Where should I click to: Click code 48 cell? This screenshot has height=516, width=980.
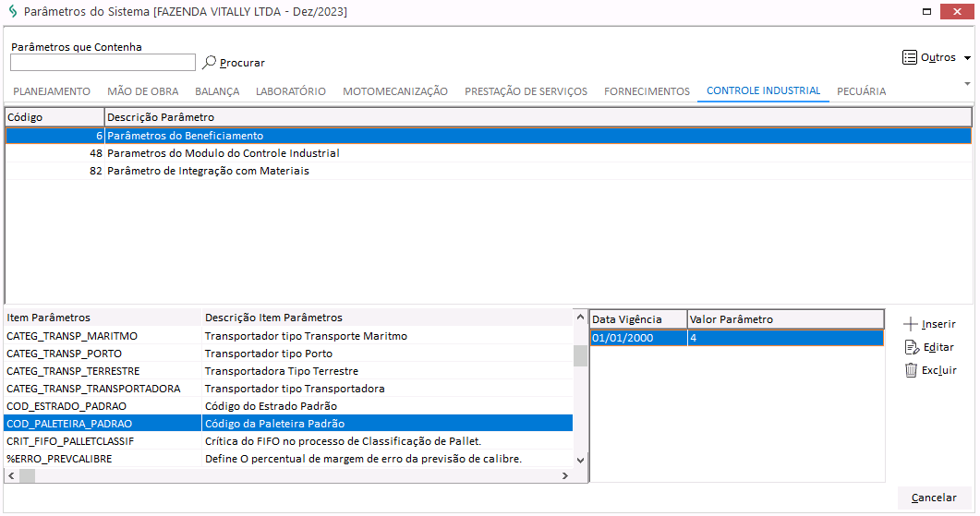point(54,153)
